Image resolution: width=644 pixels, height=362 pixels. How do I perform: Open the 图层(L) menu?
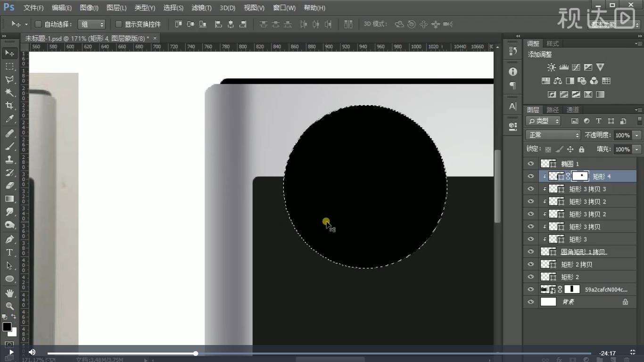pyautogui.click(x=116, y=8)
